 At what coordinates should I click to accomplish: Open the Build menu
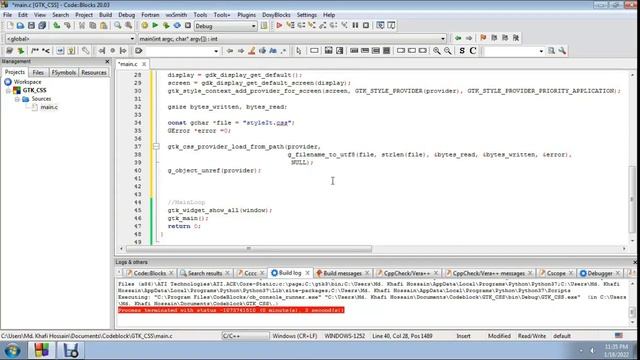105,15
